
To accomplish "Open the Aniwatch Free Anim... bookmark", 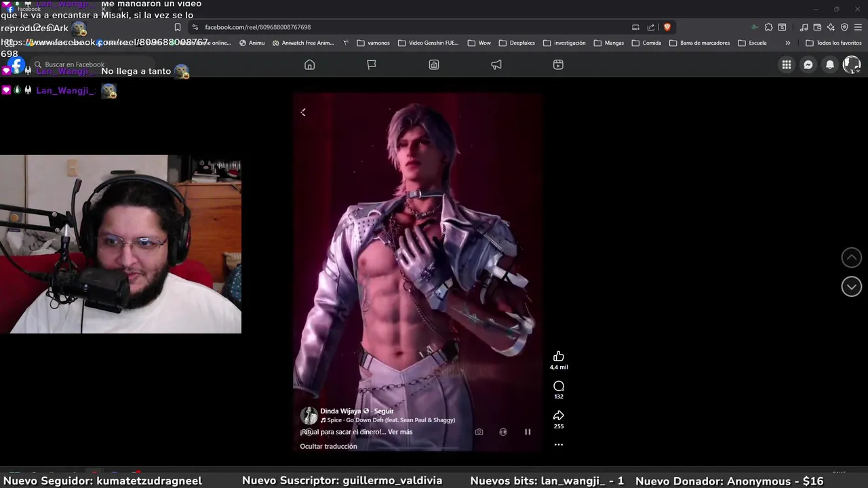I will 303,43.
